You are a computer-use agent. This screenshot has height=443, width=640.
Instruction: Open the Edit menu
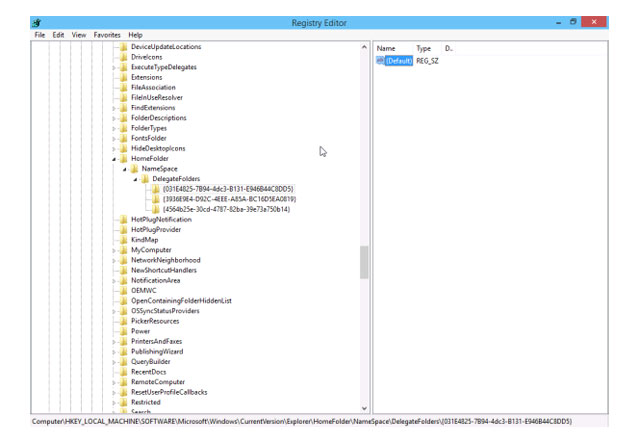58,35
